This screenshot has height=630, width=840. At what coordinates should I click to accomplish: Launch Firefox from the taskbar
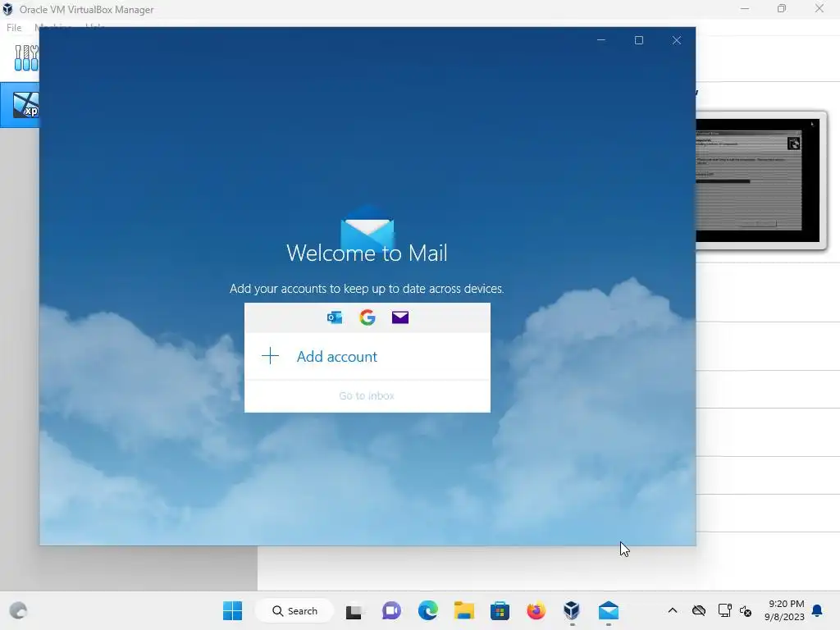click(536, 610)
